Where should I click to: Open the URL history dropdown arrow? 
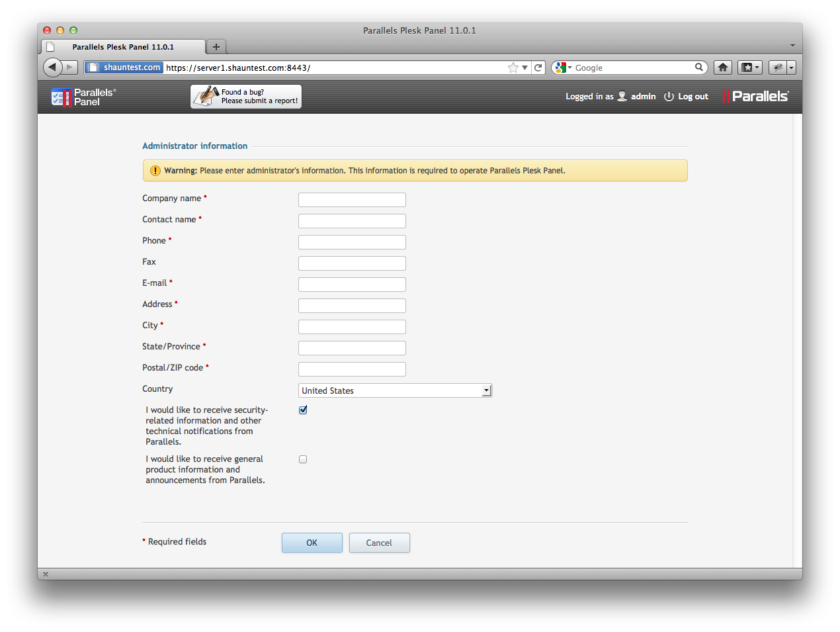point(525,68)
